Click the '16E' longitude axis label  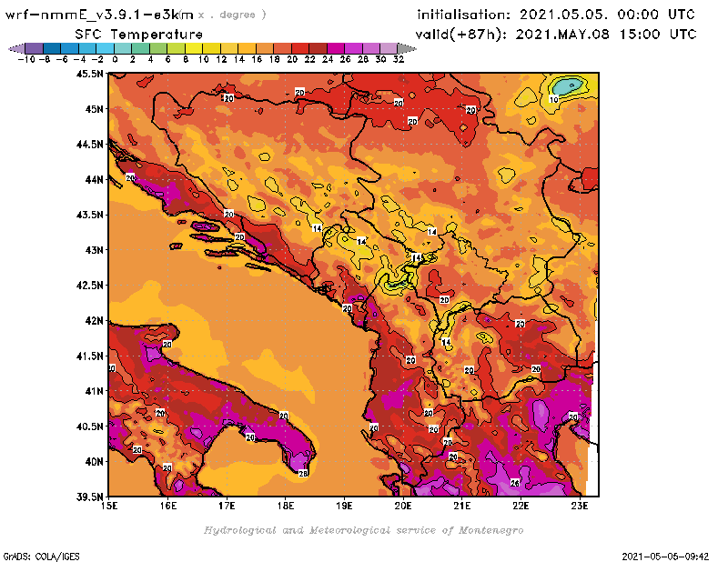click(168, 506)
